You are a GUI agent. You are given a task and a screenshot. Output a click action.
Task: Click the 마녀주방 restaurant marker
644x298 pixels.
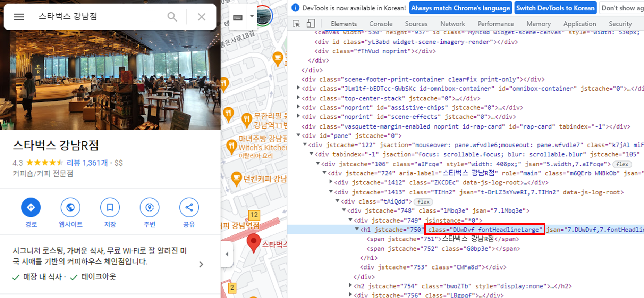coord(231,147)
